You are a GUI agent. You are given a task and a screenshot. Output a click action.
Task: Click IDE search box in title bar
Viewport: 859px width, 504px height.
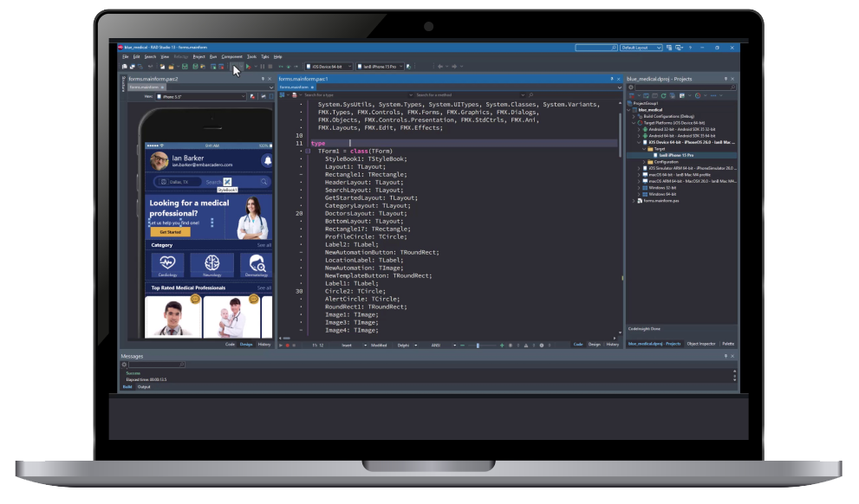coord(596,48)
